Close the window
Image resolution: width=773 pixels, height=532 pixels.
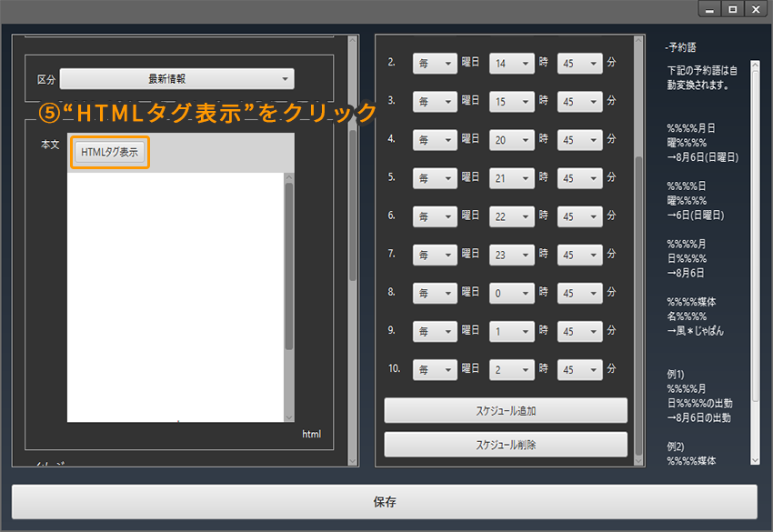tap(756, 9)
